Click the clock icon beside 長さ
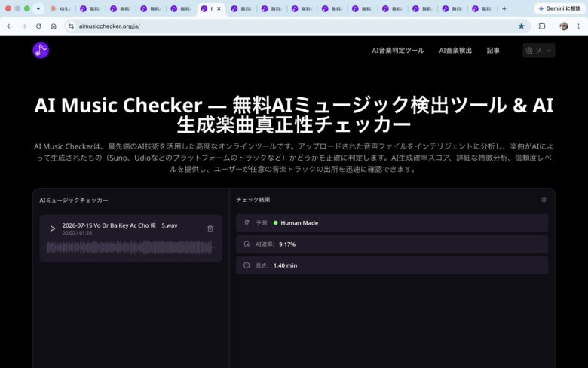 pyautogui.click(x=247, y=265)
